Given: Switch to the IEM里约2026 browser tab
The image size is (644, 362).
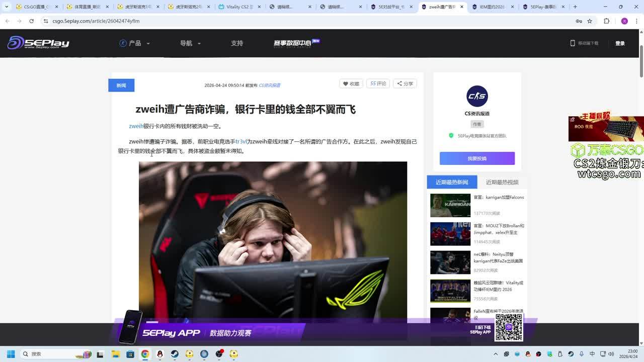Looking at the screenshot, I should 492,7.
